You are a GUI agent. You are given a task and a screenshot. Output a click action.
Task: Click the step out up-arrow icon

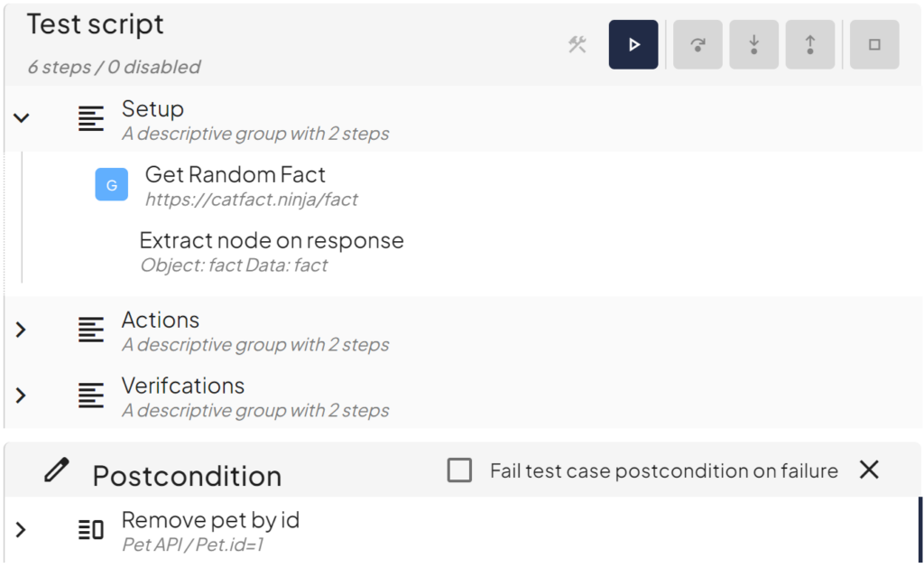[x=810, y=44]
